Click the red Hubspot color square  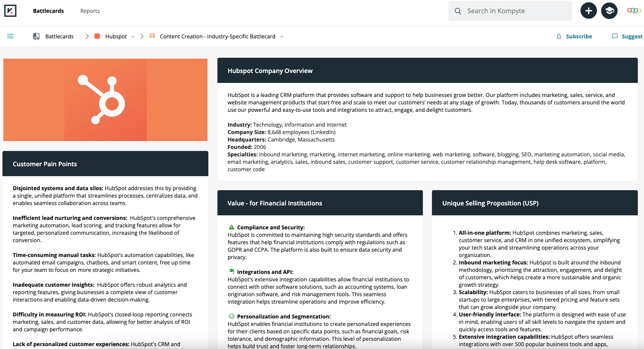coord(97,36)
